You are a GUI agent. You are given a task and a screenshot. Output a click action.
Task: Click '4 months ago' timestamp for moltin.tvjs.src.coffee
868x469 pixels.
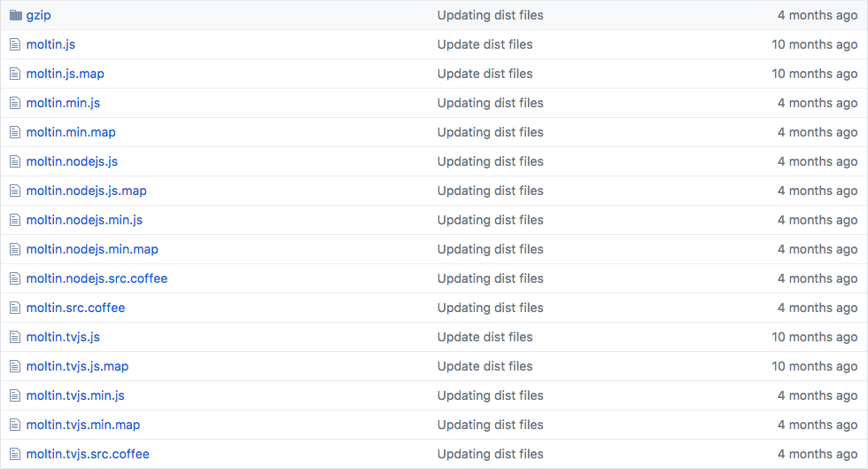(x=818, y=454)
